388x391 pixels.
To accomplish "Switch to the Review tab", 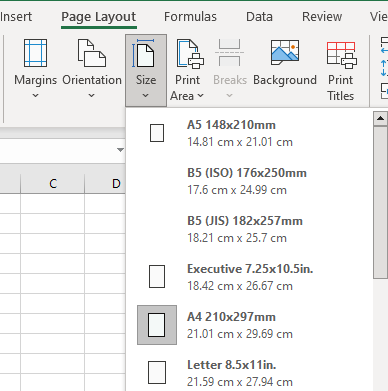I will pyautogui.click(x=322, y=17).
